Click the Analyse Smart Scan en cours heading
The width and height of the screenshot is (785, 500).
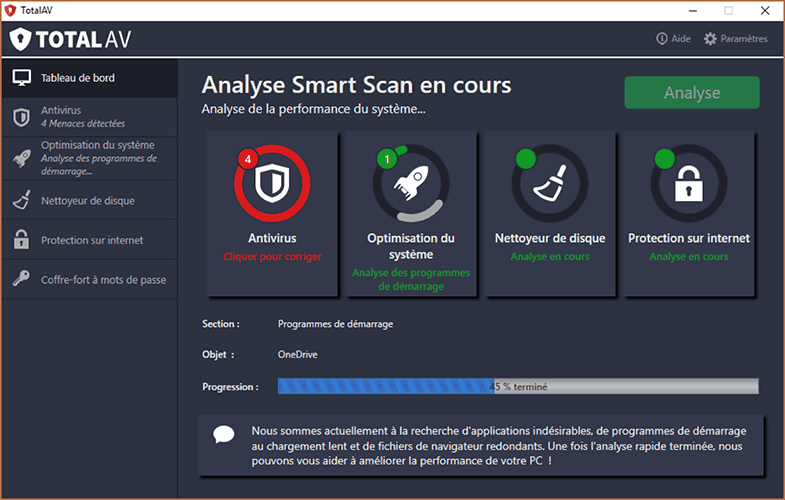click(x=356, y=85)
